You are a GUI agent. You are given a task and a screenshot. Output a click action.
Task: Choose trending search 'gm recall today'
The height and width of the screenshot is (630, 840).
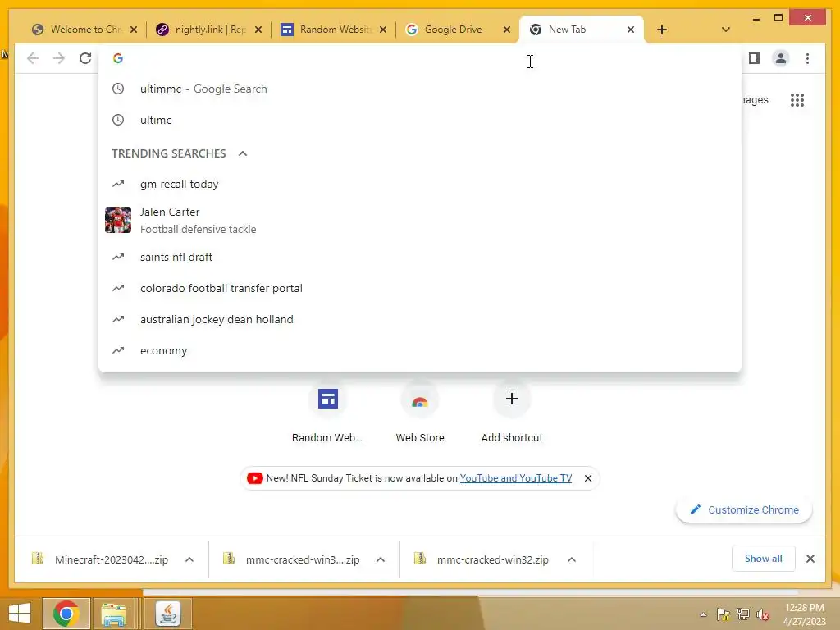[x=419, y=185]
